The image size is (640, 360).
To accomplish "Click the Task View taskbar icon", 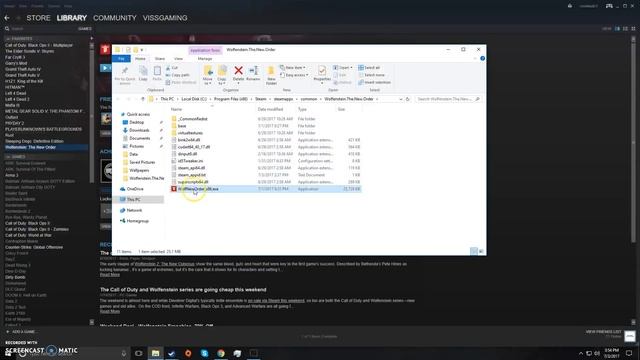I will (139, 353).
